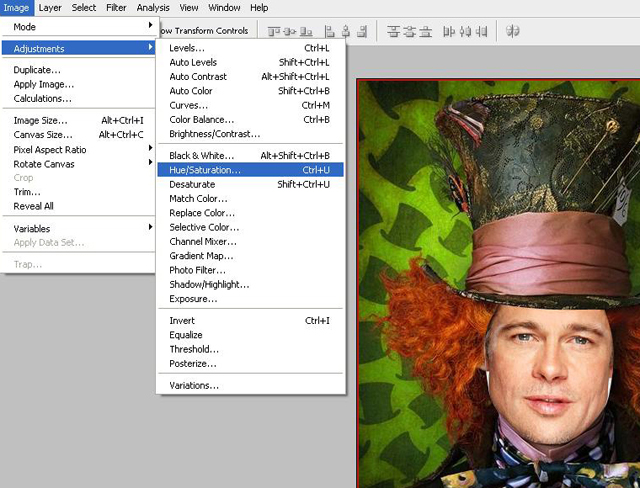
Task: Select Match Color... adjustment
Action: (251, 199)
